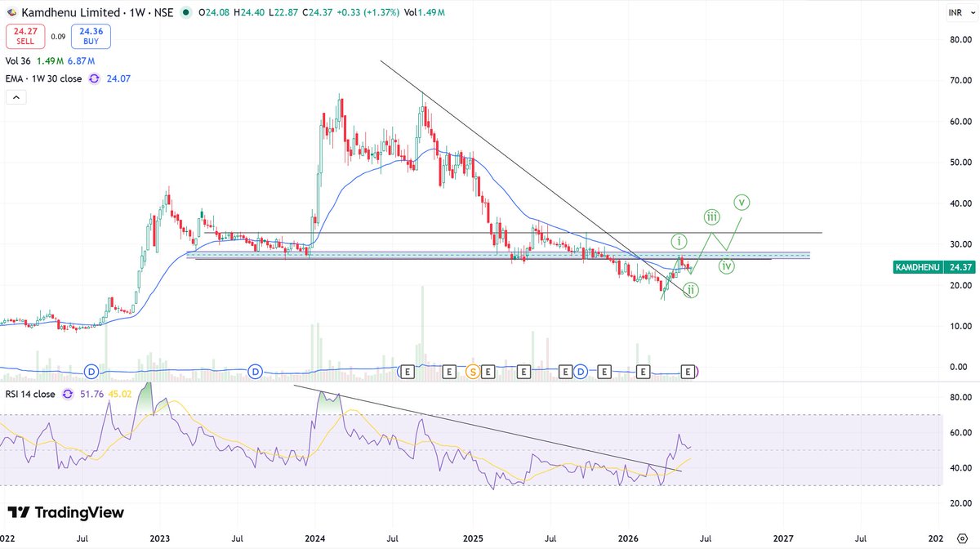Click the 2027 label on time axis
Viewport: 980px width, 549px height.
(x=784, y=539)
